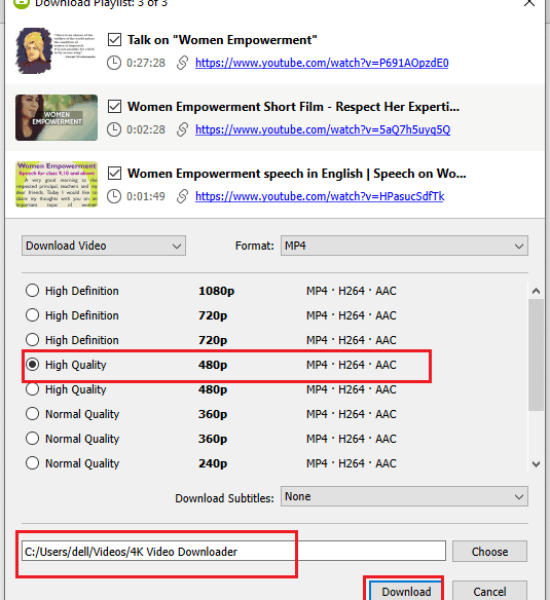This screenshot has width=550, height=600.
Task: Click the link icon of first video
Action: (182, 63)
